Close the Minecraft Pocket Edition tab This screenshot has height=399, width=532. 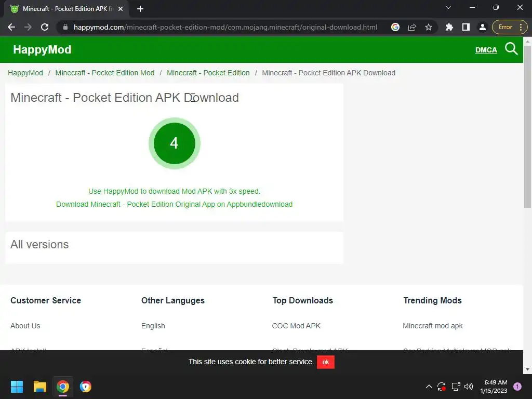tap(121, 9)
